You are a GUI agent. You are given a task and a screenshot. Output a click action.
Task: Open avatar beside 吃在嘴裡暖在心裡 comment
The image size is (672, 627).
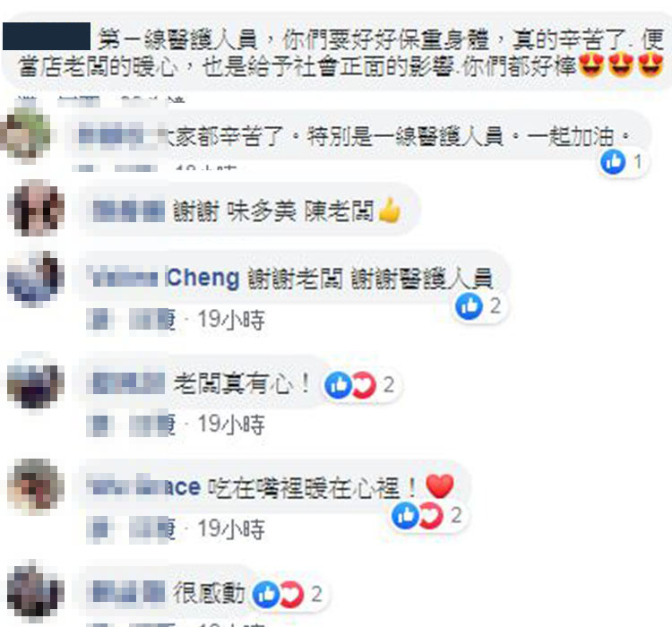tap(36, 486)
